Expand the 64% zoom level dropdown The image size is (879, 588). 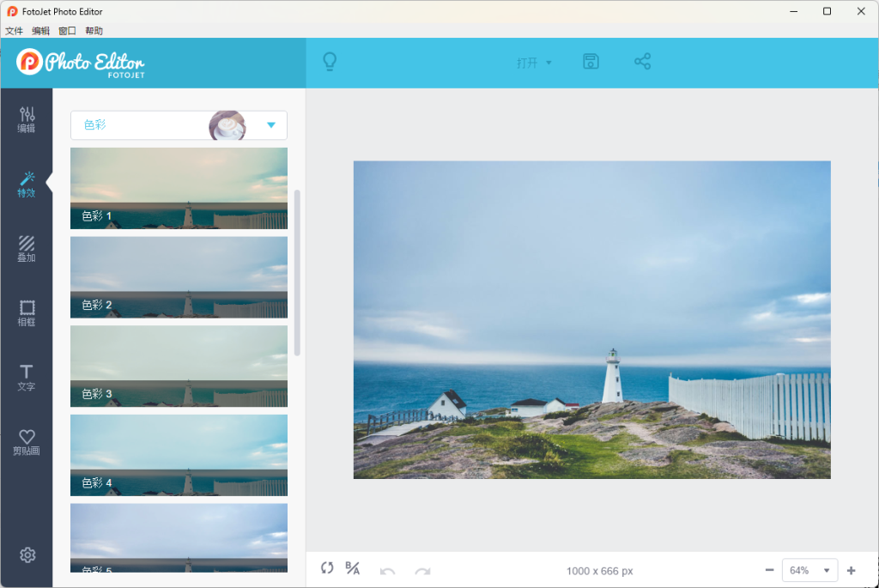click(x=809, y=571)
